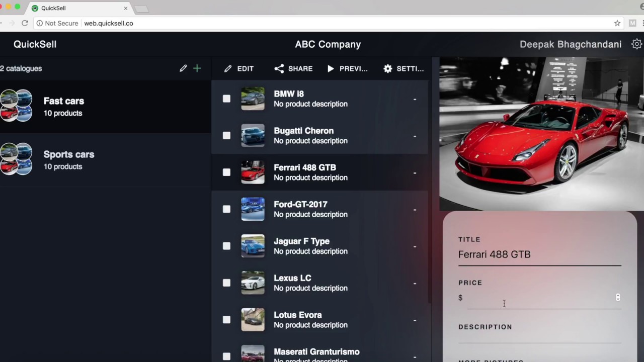Click the ABC Company header title

(x=328, y=44)
